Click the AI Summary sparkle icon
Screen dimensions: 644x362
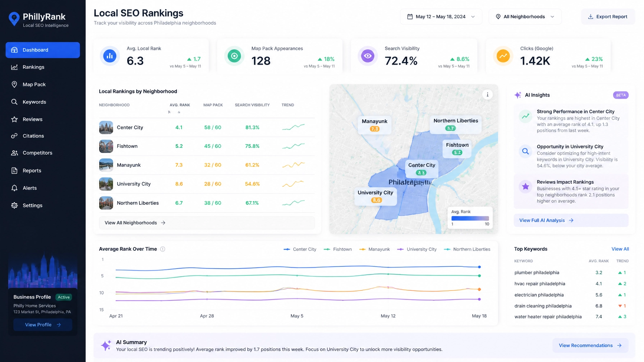coord(106,345)
